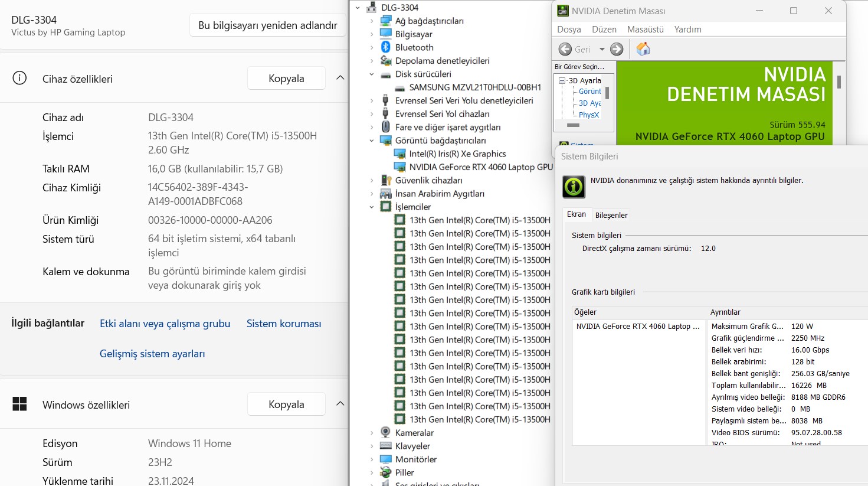Screen dimensions: 868x486
Task: Click the Maksimum Grafik 120 W row
Action: click(x=788, y=326)
